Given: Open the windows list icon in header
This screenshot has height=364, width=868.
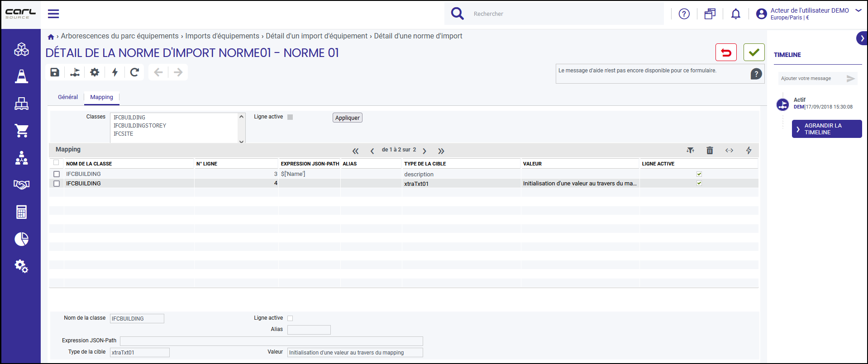Looking at the screenshot, I should pyautogui.click(x=710, y=14).
